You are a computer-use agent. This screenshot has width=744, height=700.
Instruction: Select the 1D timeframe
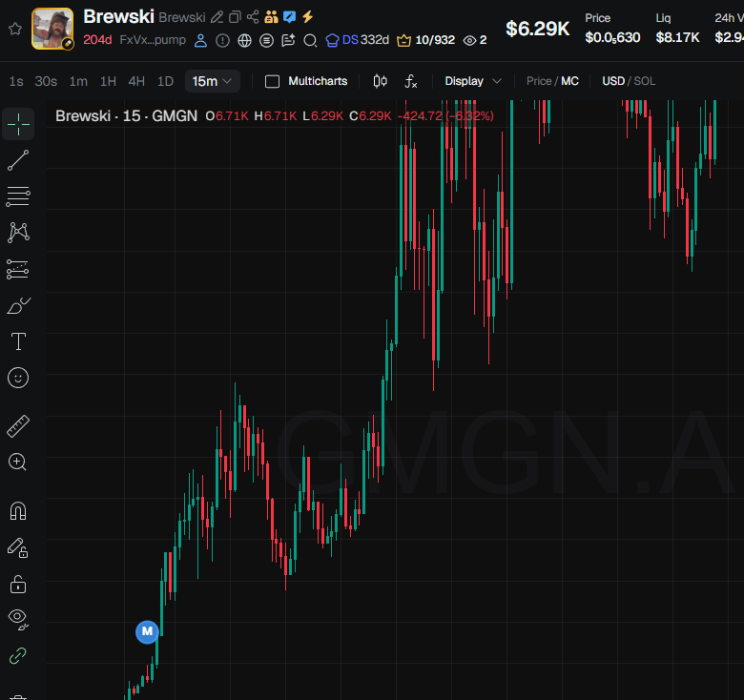pos(165,82)
